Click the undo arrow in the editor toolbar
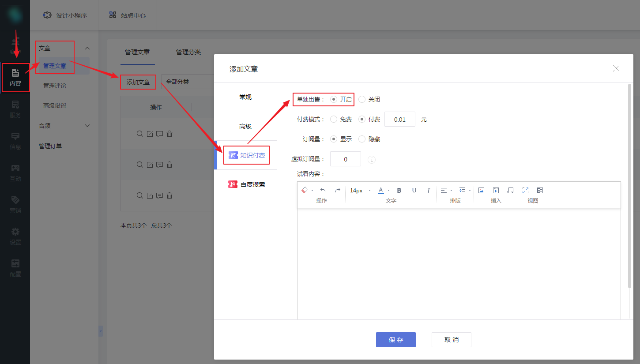 [x=323, y=190]
